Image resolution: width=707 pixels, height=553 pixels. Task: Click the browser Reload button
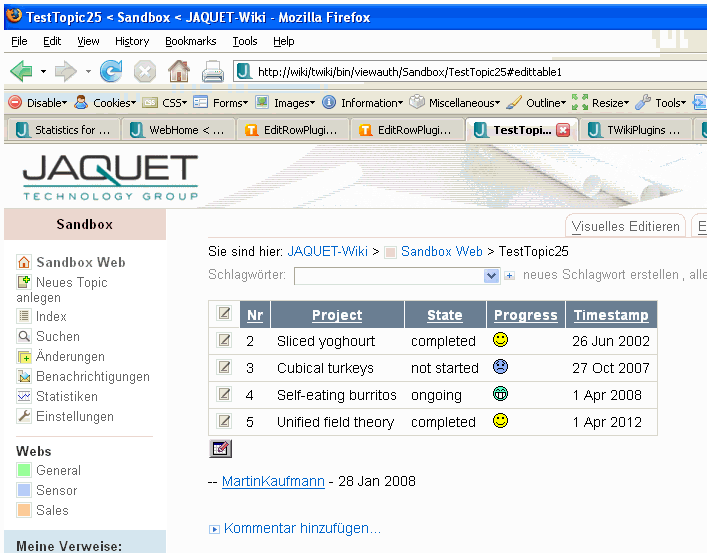[111, 71]
